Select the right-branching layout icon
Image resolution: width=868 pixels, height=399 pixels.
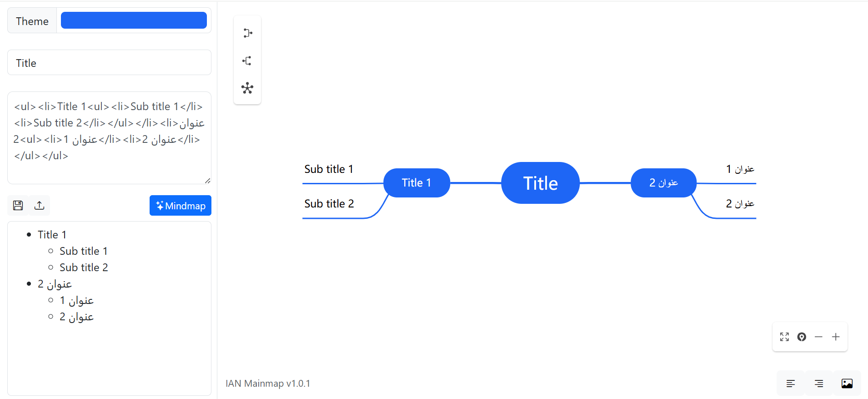[x=247, y=33]
